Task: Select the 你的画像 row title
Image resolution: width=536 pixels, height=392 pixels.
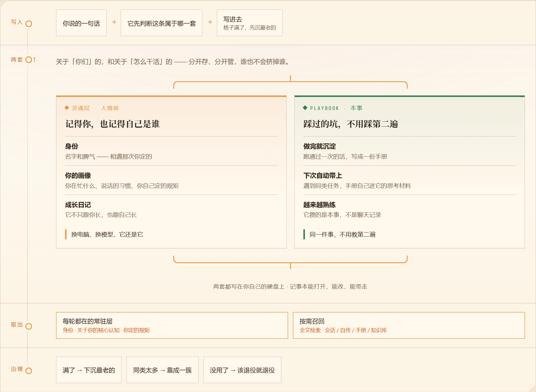Action: pyautogui.click(x=78, y=175)
